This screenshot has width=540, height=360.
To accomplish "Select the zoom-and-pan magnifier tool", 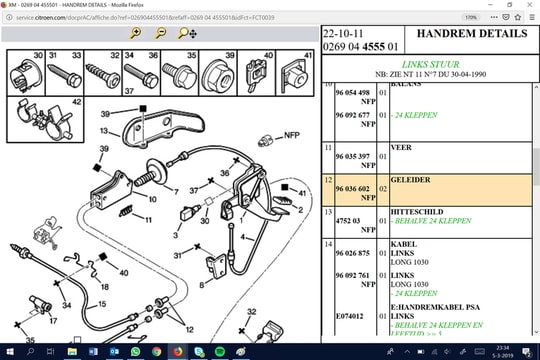I will coord(187,33).
